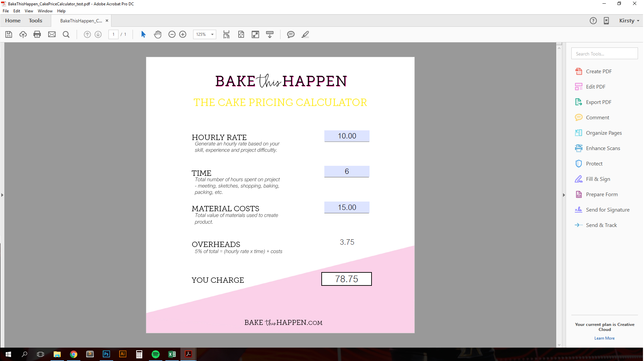The image size is (644, 361).
Task: Choose the Selection arrow tool
Action: point(144,34)
